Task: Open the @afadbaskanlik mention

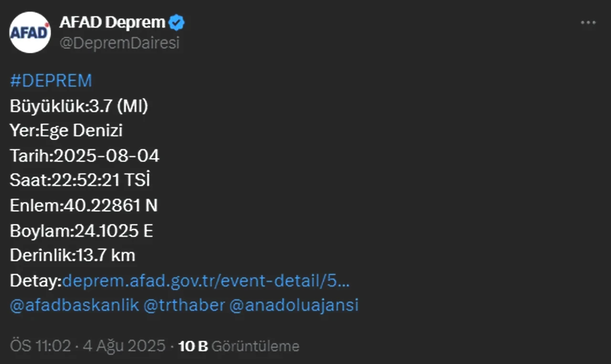Action: (x=74, y=305)
